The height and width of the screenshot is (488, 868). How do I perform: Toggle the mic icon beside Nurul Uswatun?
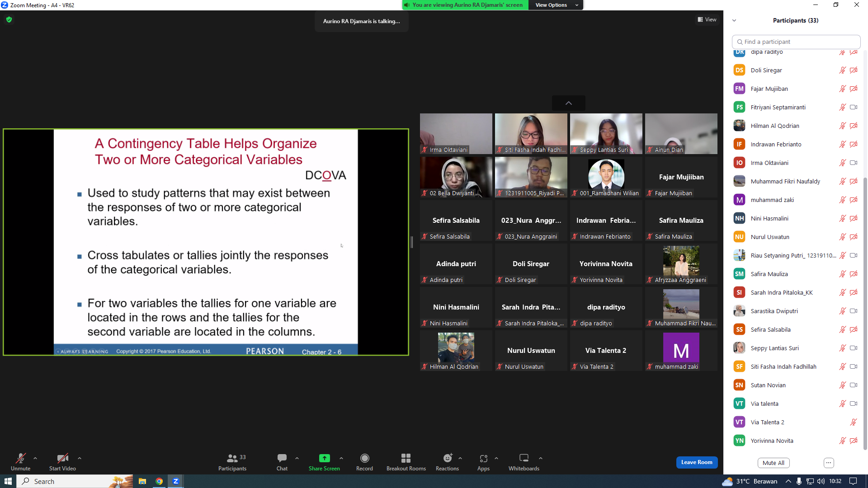[842, 237]
